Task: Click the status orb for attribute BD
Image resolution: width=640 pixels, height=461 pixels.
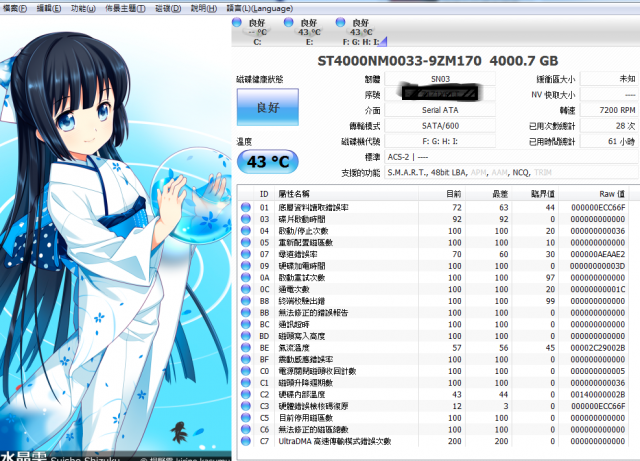Action: point(246,336)
